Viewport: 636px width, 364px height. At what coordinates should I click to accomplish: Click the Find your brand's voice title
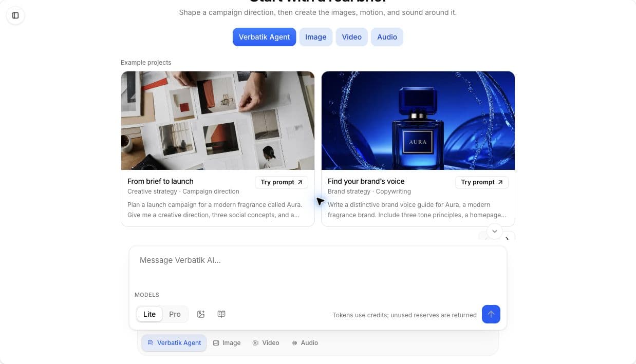click(x=366, y=181)
